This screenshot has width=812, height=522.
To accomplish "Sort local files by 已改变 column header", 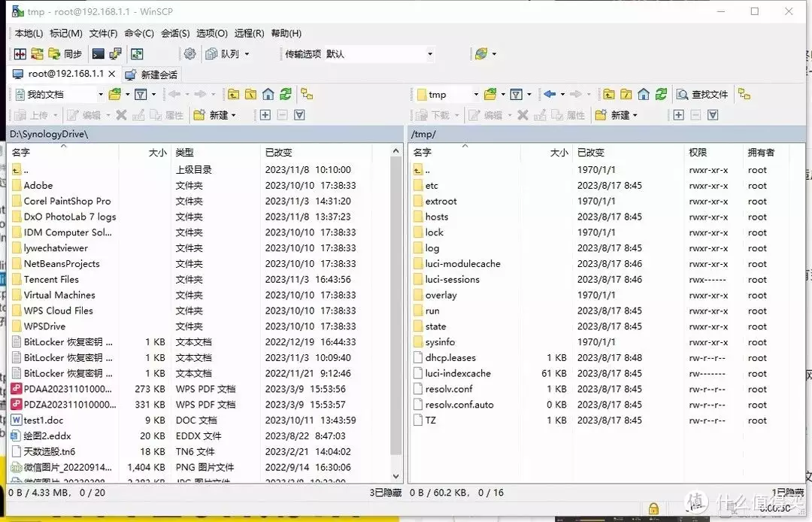I will 279,152.
